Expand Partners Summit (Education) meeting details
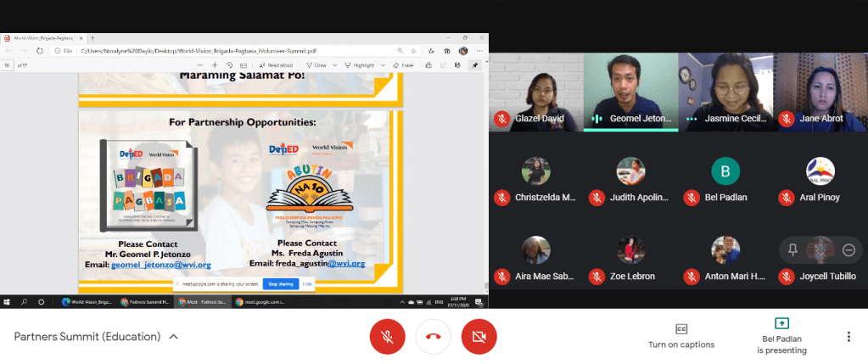This screenshot has width=868, height=364. point(174,337)
